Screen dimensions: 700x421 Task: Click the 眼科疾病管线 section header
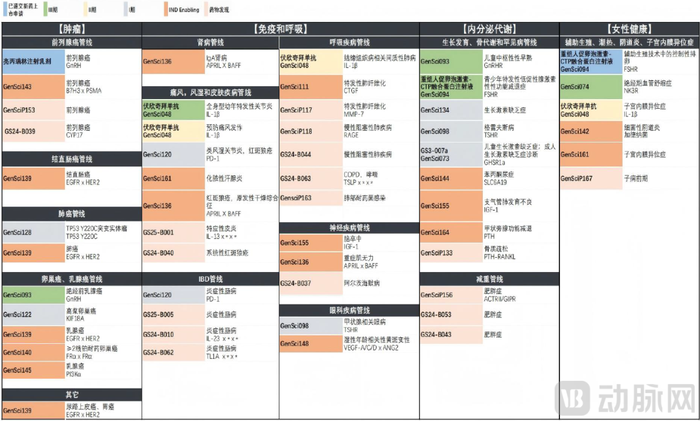click(350, 310)
